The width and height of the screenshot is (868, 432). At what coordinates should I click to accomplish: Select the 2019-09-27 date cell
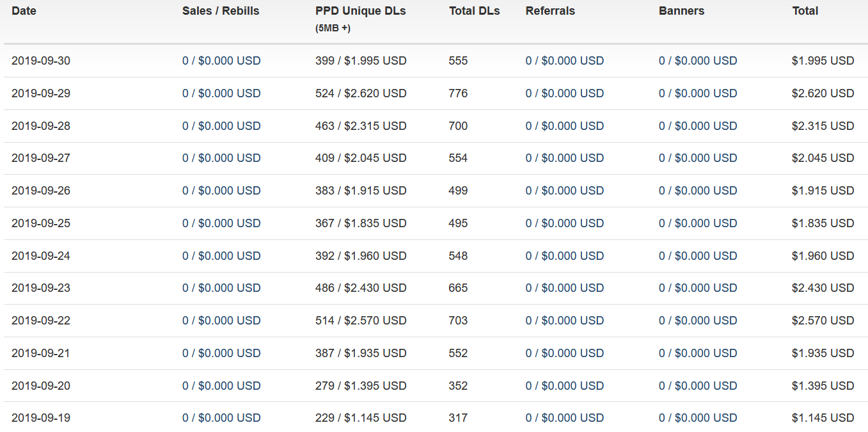[x=41, y=158]
